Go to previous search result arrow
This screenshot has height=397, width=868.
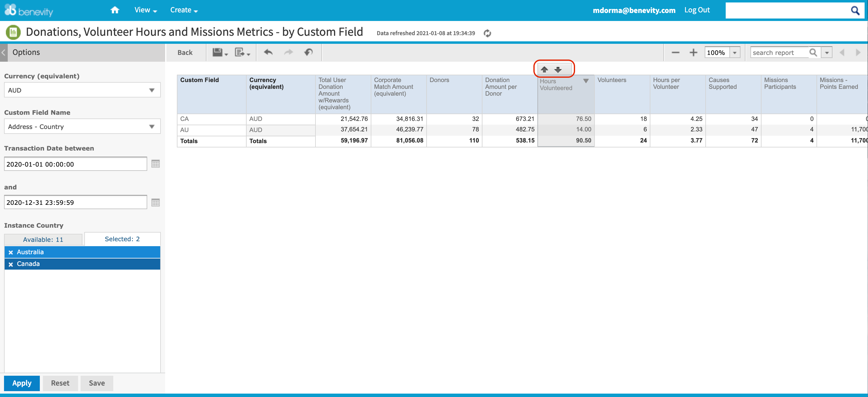(842, 52)
